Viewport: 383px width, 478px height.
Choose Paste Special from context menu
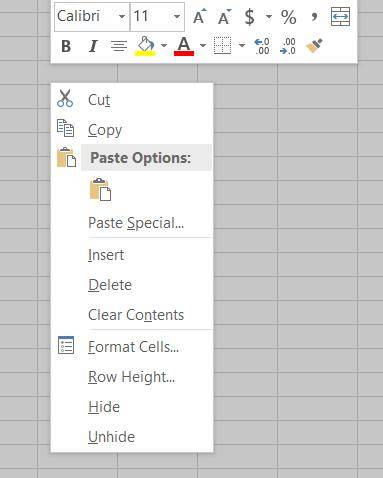pyautogui.click(x=136, y=223)
